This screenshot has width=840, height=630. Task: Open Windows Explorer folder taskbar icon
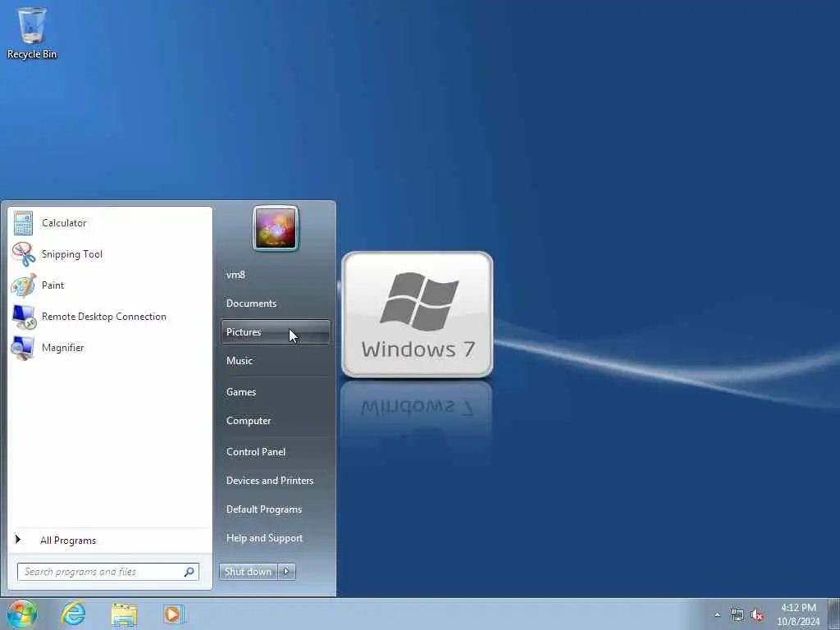125,614
